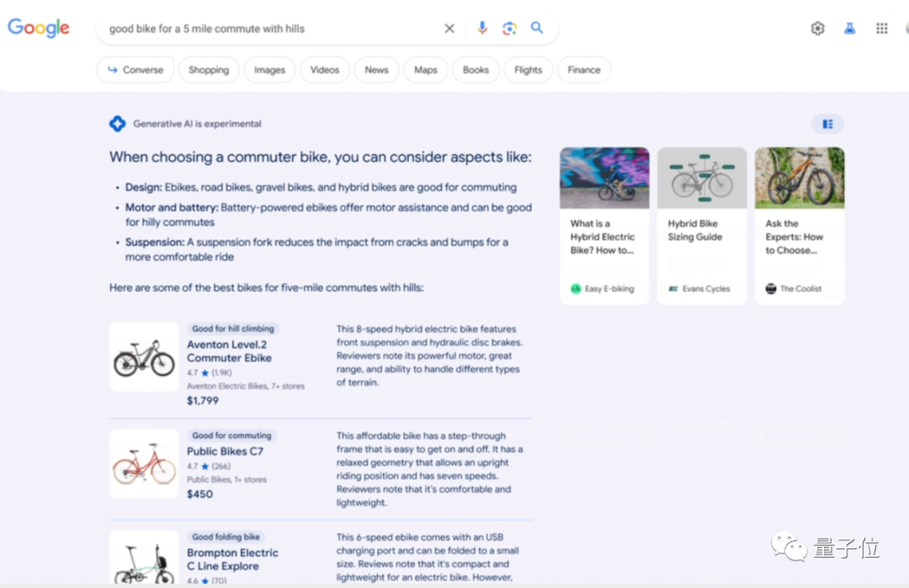The image size is (909, 588).
Task: Open the Google apps grid
Action: (x=881, y=29)
